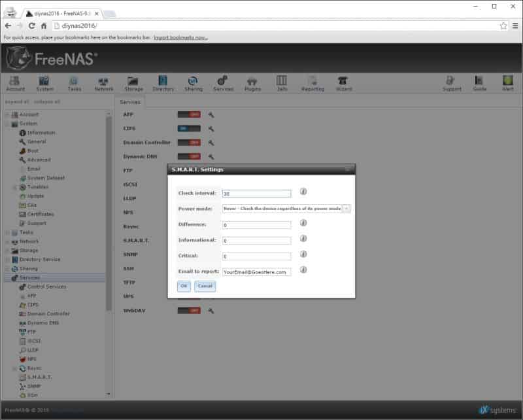Toggle the AFP service switch
The height and width of the screenshot is (420, 523).
[189, 114]
